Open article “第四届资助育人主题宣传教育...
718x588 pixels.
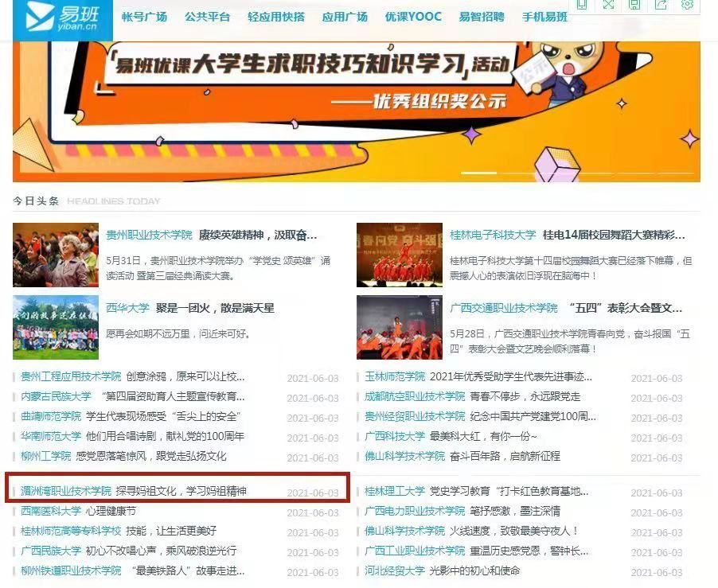point(172,396)
